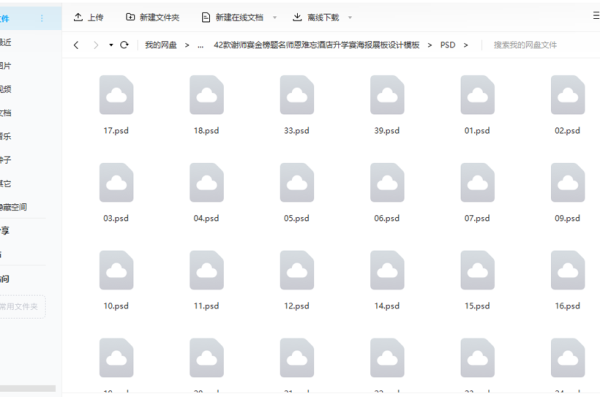Screen dimensions: 600x397
Task: Select file 04.psd icon
Action: click(x=207, y=183)
